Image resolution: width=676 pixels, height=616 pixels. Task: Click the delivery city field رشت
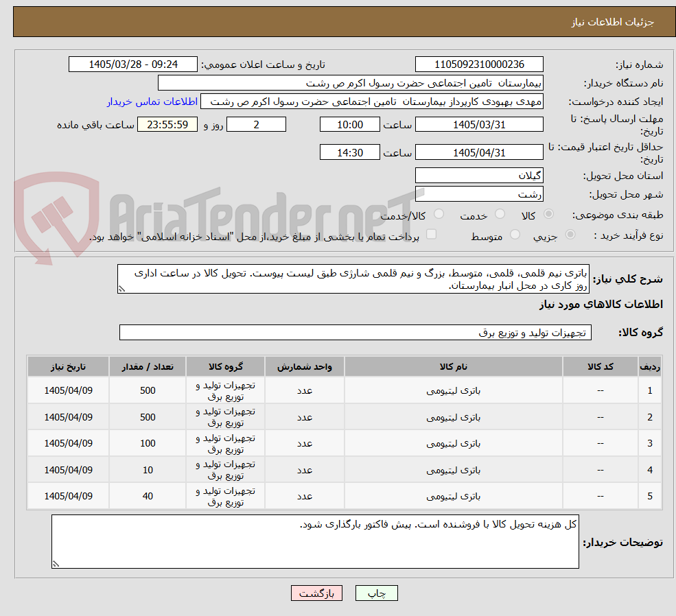pos(479,194)
